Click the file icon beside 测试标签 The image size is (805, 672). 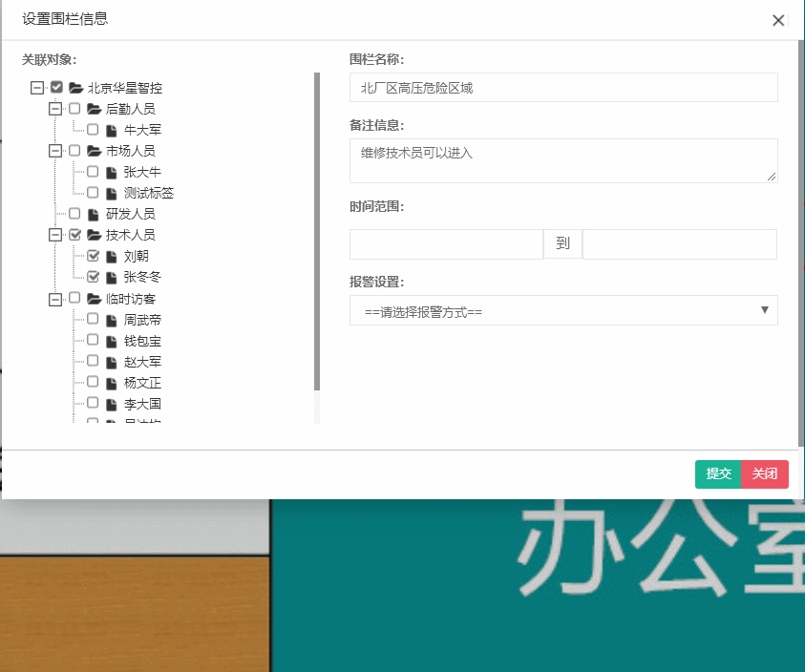110,192
